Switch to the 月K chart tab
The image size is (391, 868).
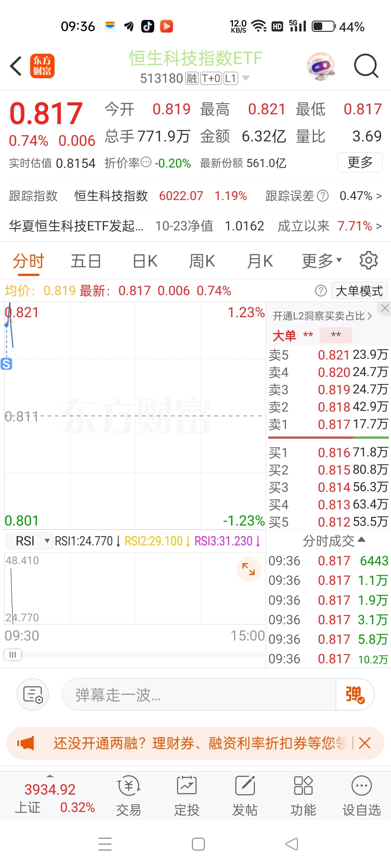click(260, 261)
